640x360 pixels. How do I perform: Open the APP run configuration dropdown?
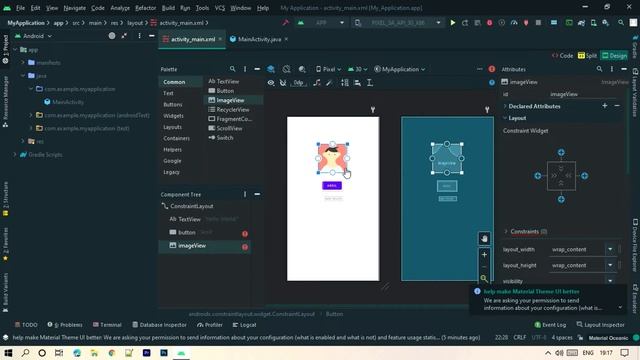pos(322,23)
